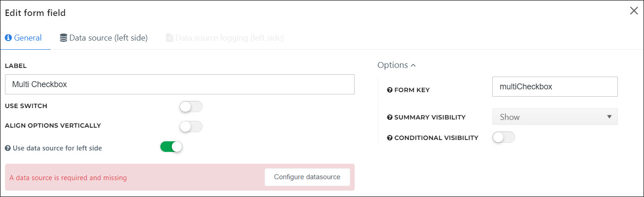Click the database icon on Data source tab
Screen dimensions: 644x197
[64, 38]
